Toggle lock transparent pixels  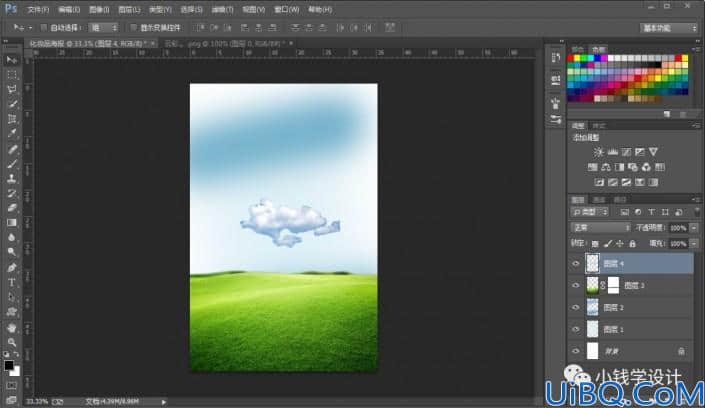pos(595,244)
